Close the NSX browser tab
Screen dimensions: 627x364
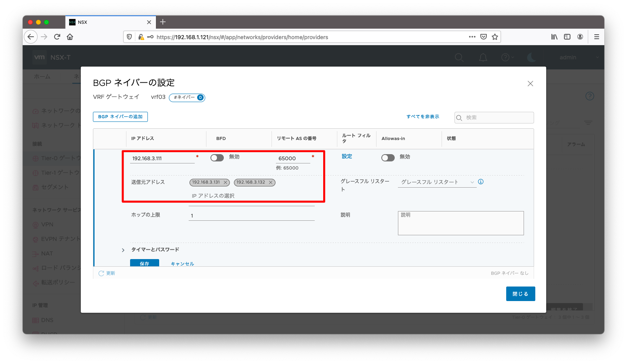(149, 22)
